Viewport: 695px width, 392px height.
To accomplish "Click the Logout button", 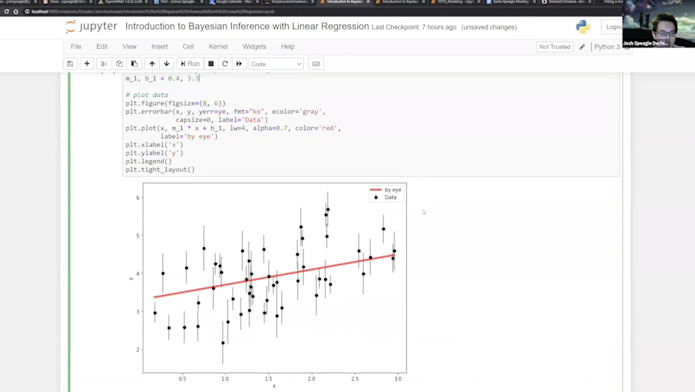I will (x=612, y=27).
